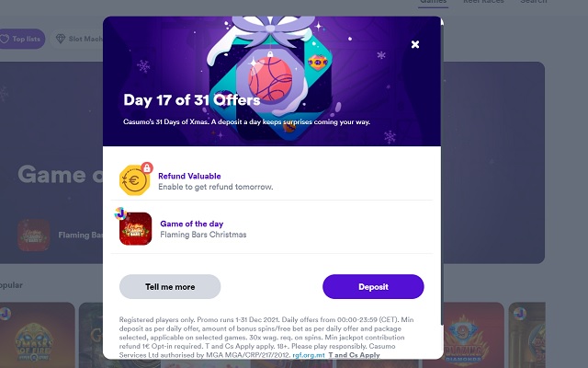Click the Refund Valuable euro coin icon
The width and height of the screenshot is (588, 368).
pos(134,180)
